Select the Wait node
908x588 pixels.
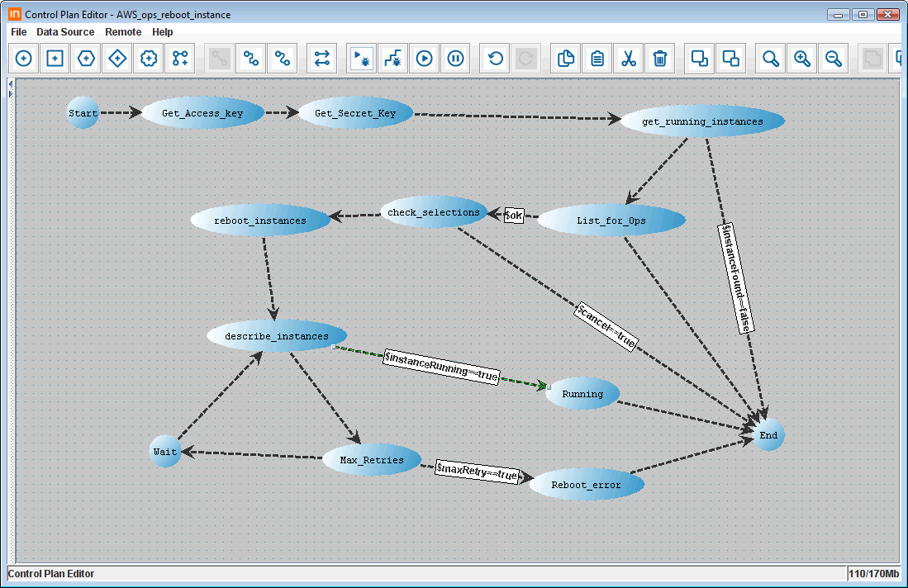(x=165, y=452)
